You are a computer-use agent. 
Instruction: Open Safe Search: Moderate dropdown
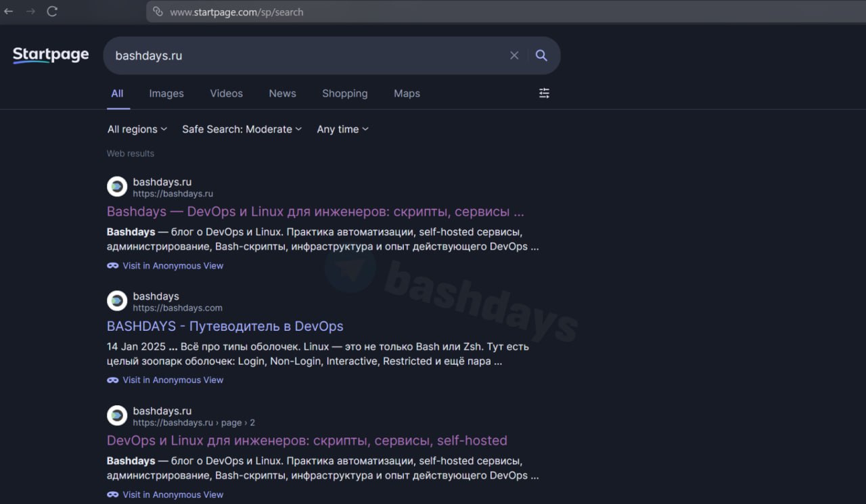click(242, 129)
